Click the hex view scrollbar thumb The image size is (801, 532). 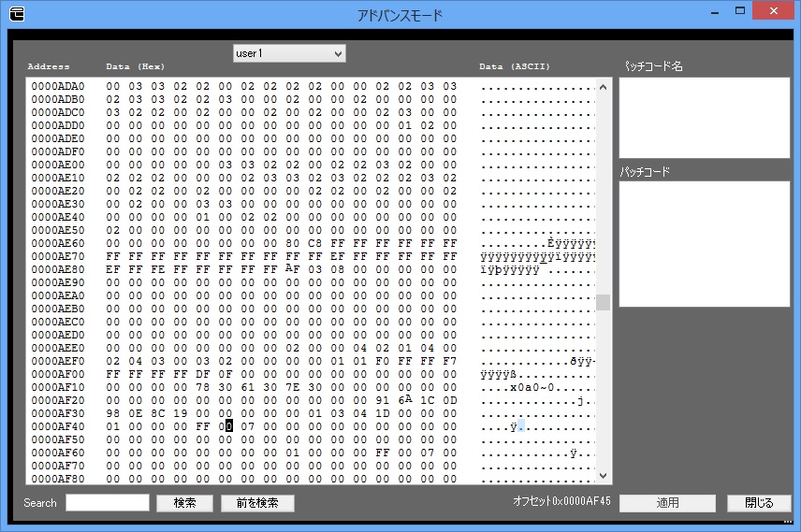coord(603,302)
